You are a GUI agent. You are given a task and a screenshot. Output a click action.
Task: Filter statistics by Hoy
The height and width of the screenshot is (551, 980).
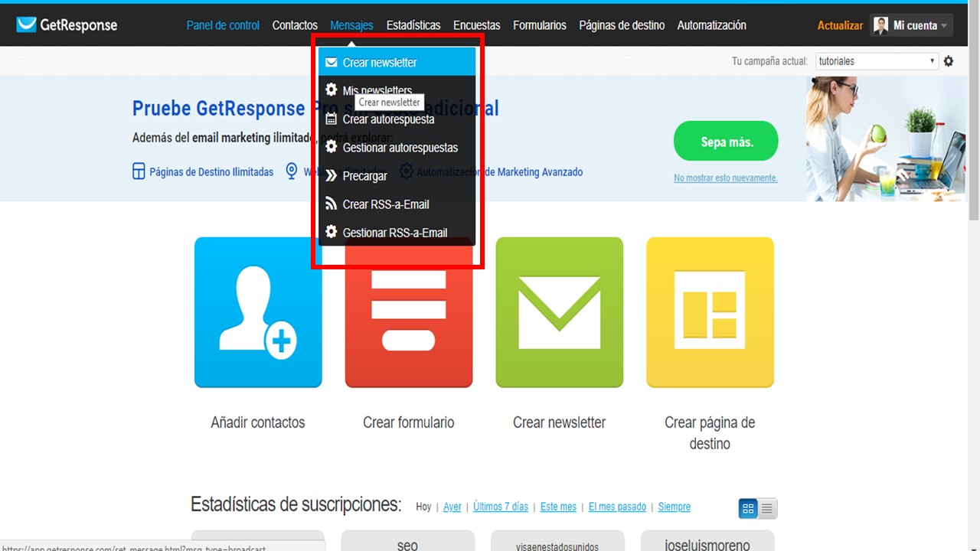pyautogui.click(x=423, y=507)
